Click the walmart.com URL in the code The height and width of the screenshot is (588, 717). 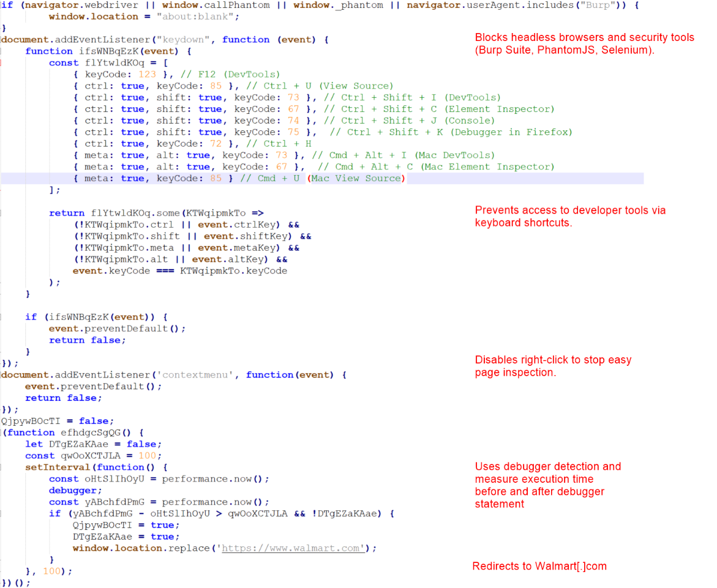[293, 548]
